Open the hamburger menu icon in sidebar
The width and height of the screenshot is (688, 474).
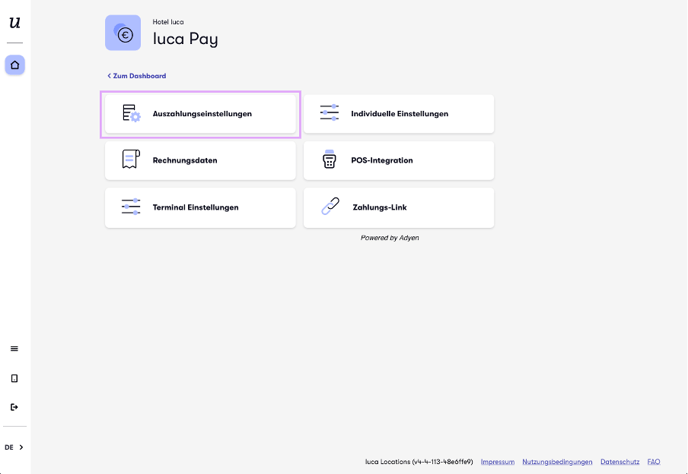click(x=14, y=348)
